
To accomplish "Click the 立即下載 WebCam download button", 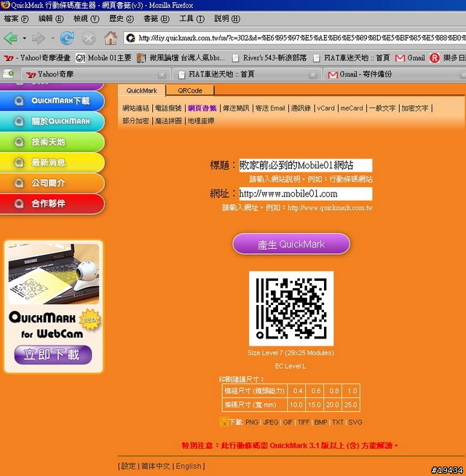I will coord(53,354).
